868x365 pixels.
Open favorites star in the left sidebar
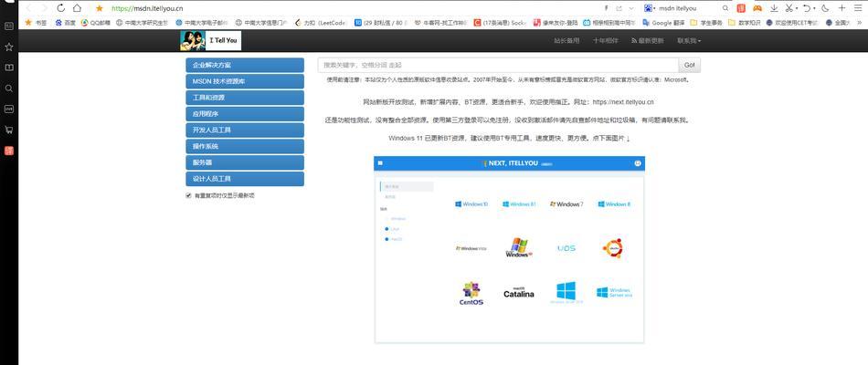9,47
